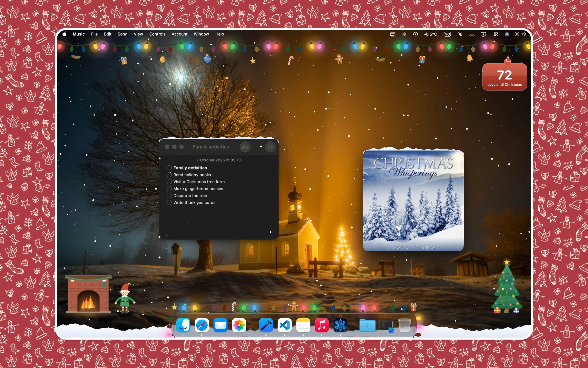Click the snowflake icon in menu bar
The image size is (588, 368).
(404, 34)
